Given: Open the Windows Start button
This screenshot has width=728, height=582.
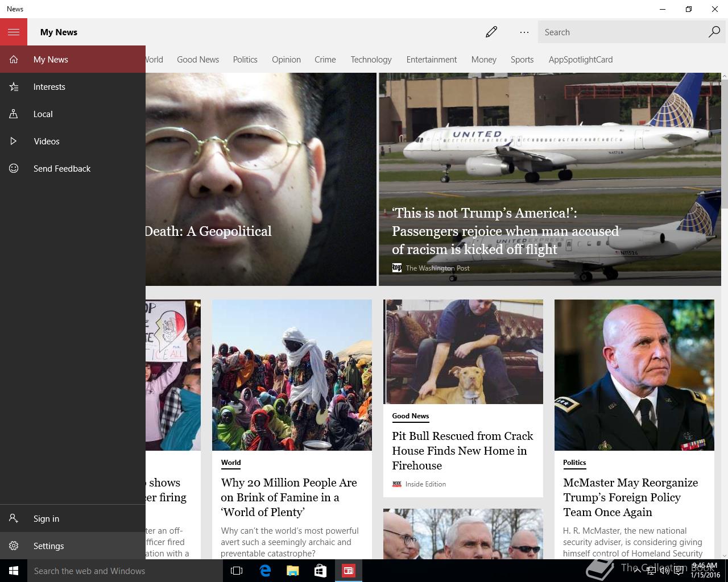Looking at the screenshot, I should click(14, 571).
